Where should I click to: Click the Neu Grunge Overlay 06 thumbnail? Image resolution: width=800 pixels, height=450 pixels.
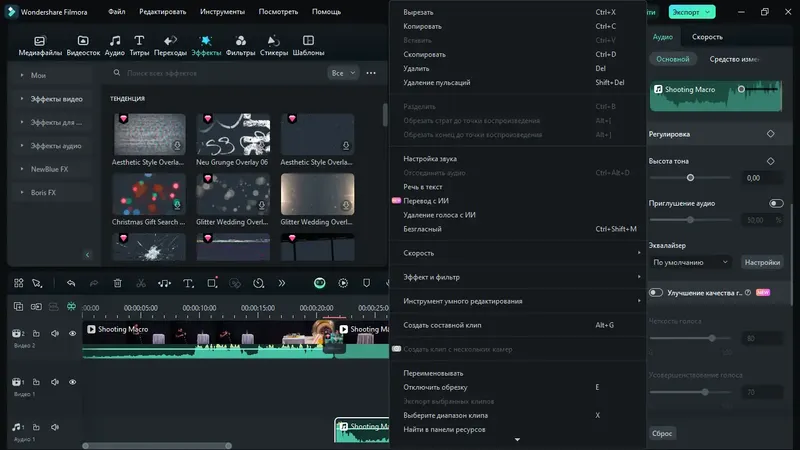(233, 134)
